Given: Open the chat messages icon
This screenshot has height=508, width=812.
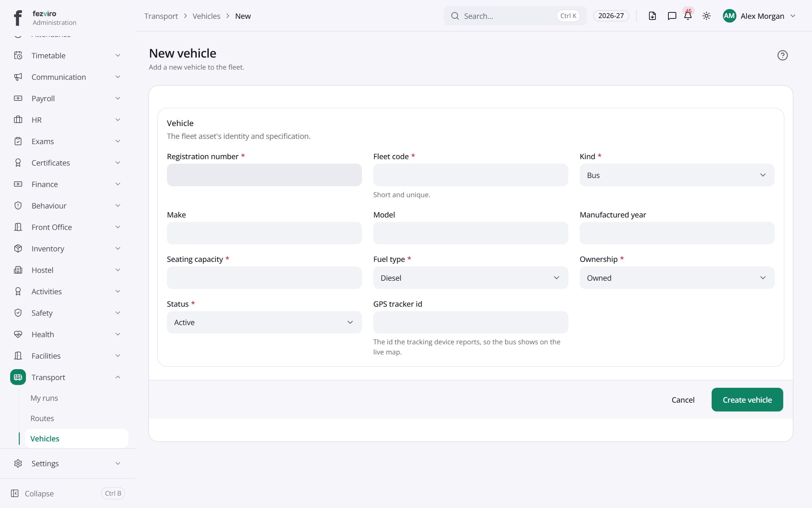Looking at the screenshot, I should point(672,16).
